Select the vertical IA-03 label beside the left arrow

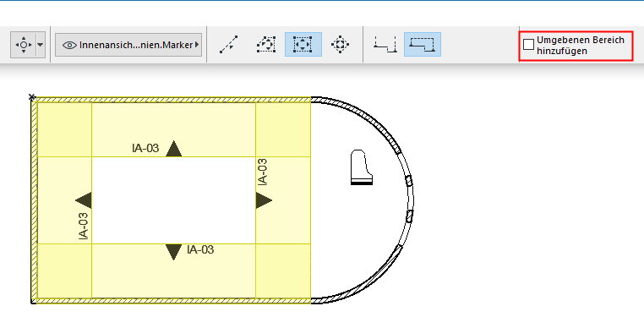click(x=84, y=226)
